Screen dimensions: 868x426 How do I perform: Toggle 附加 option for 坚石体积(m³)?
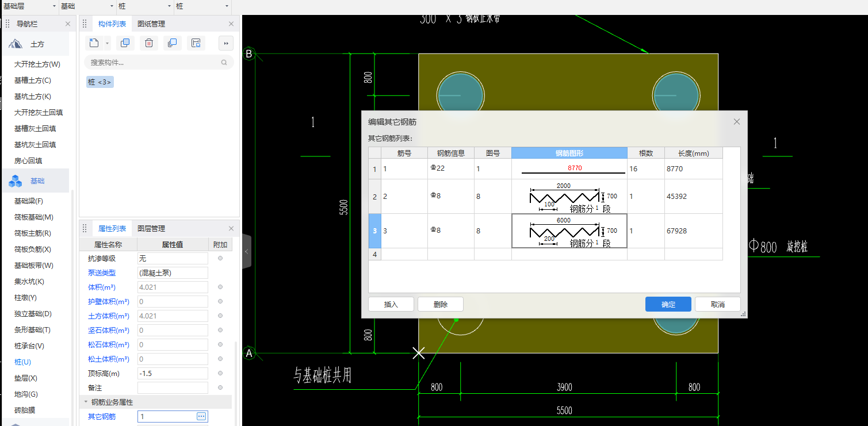220,330
